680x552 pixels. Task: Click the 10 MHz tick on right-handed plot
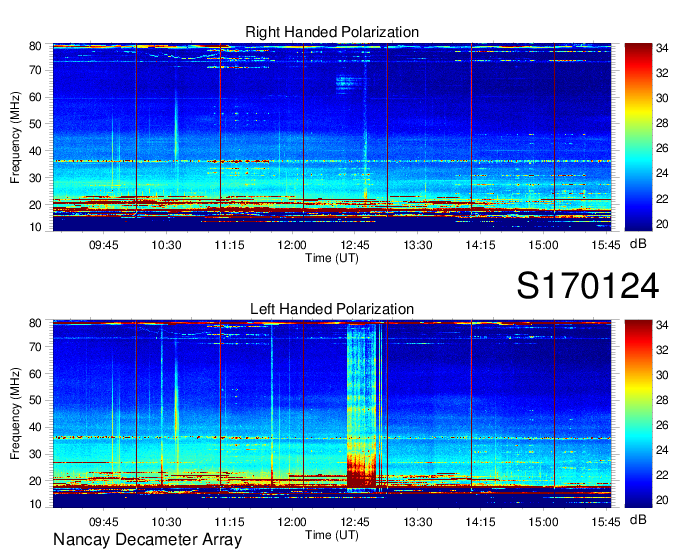35,227
